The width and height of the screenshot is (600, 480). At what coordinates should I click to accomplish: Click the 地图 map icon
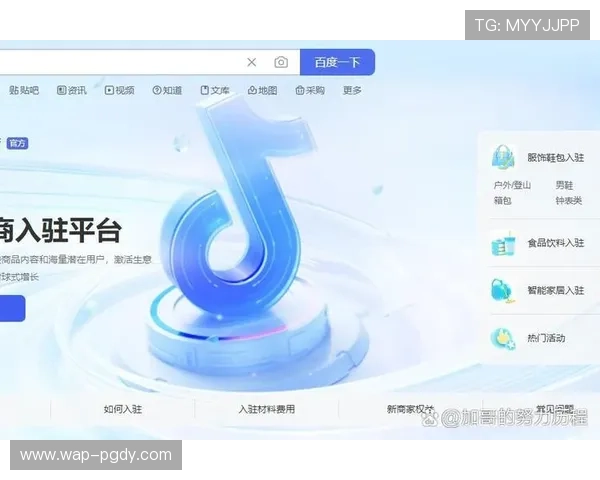pos(252,90)
